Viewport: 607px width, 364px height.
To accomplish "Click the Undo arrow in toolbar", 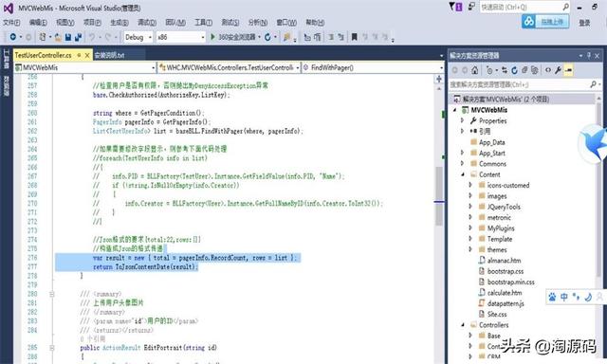I will 92,37.
